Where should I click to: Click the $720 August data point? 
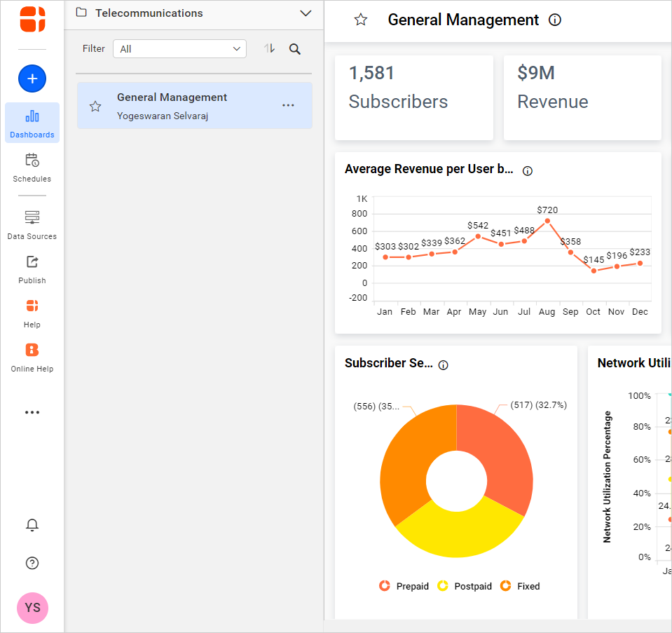coord(547,221)
